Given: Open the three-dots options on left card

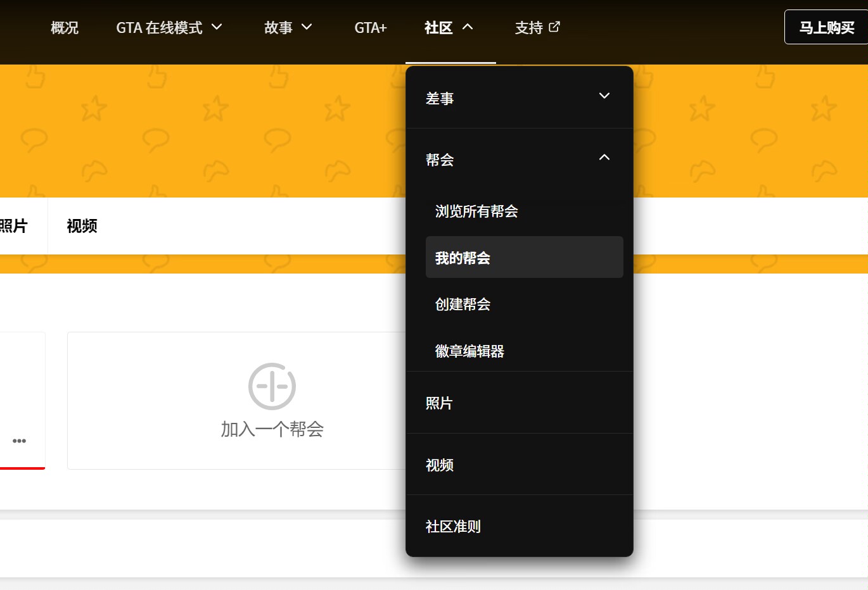Looking at the screenshot, I should [x=20, y=441].
